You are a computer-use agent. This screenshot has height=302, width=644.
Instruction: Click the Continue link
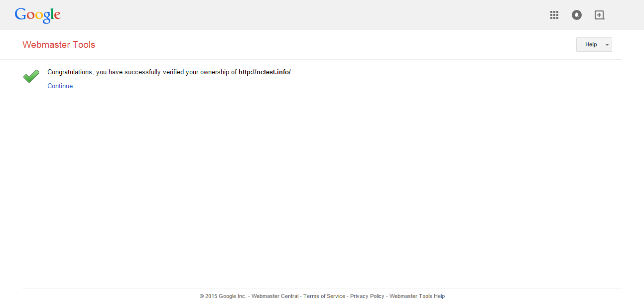tap(60, 86)
